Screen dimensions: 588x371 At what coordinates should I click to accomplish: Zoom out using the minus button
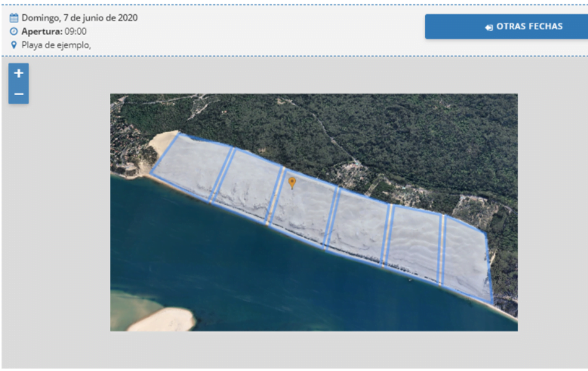tap(19, 94)
